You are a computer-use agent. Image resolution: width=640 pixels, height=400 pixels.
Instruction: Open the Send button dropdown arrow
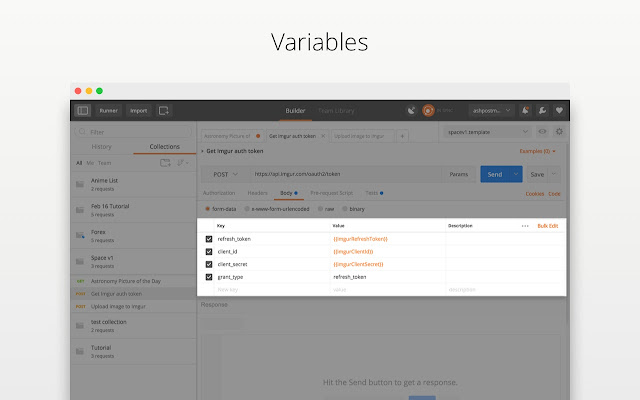coord(516,174)
